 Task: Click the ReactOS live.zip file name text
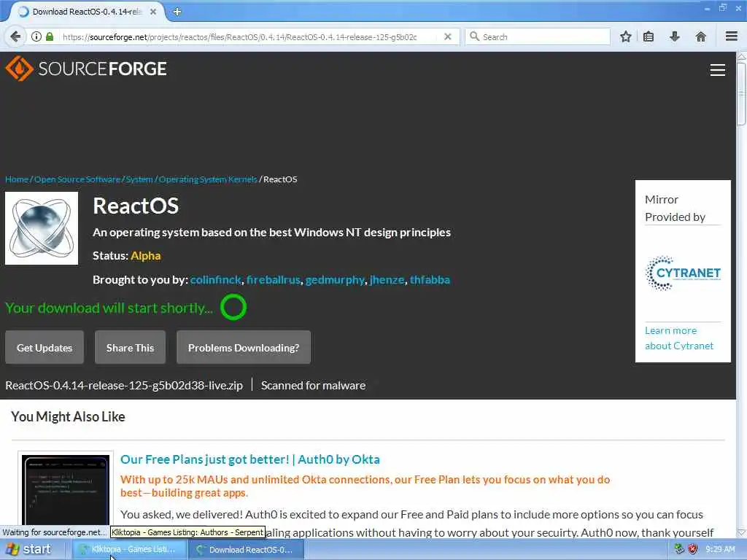pos(124,385)
